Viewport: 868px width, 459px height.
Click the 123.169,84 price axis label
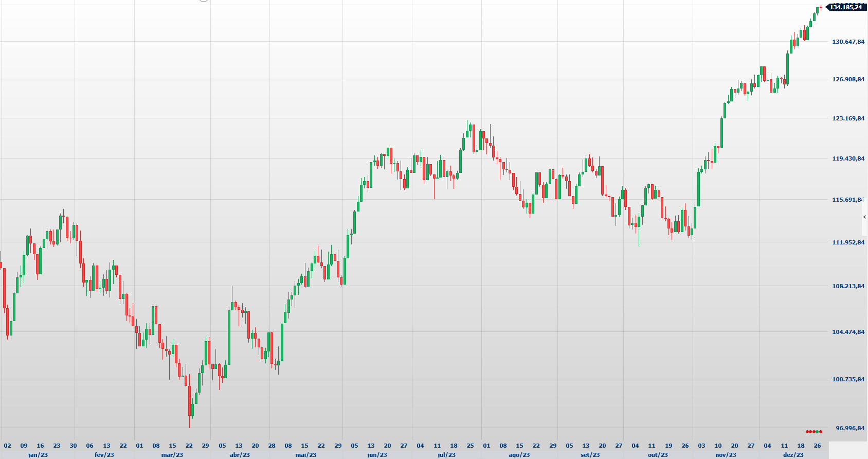coord(848,118)
